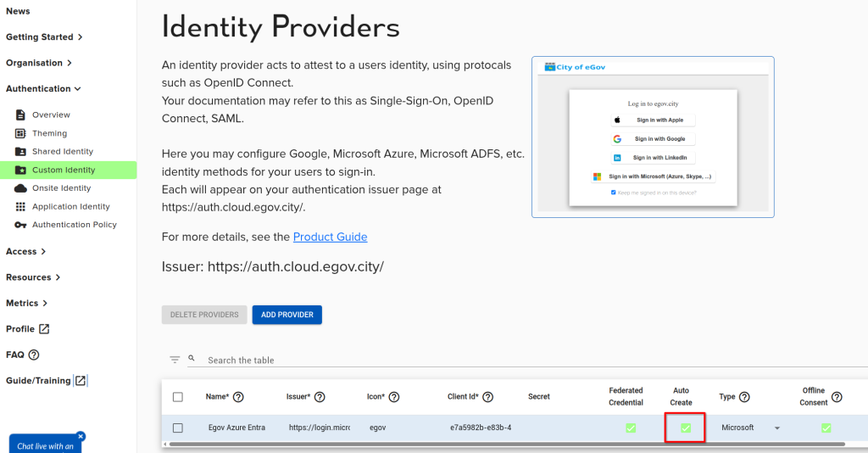The width and height of the screenshot is (868, 453).
Task: Open the Product Guide link
Action: tap(330, 237)
